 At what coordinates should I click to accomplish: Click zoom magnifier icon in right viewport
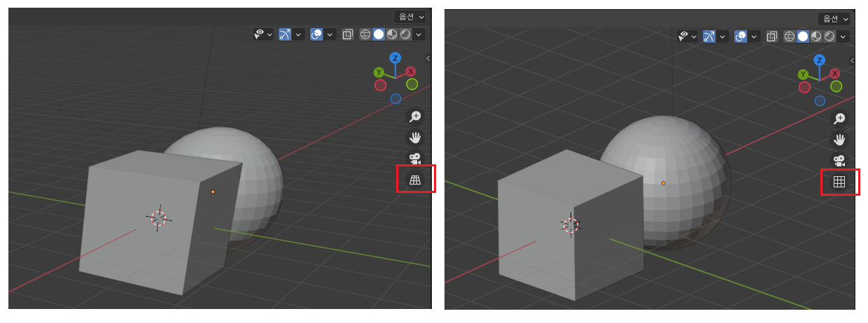pyautogui.click(x=839, y=119)
